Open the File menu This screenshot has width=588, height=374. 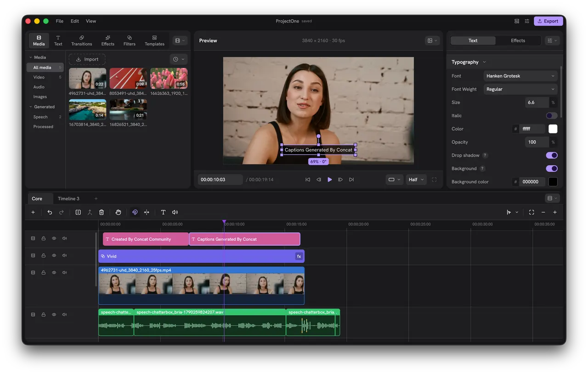pyautogui.click(x=60, y=21)
